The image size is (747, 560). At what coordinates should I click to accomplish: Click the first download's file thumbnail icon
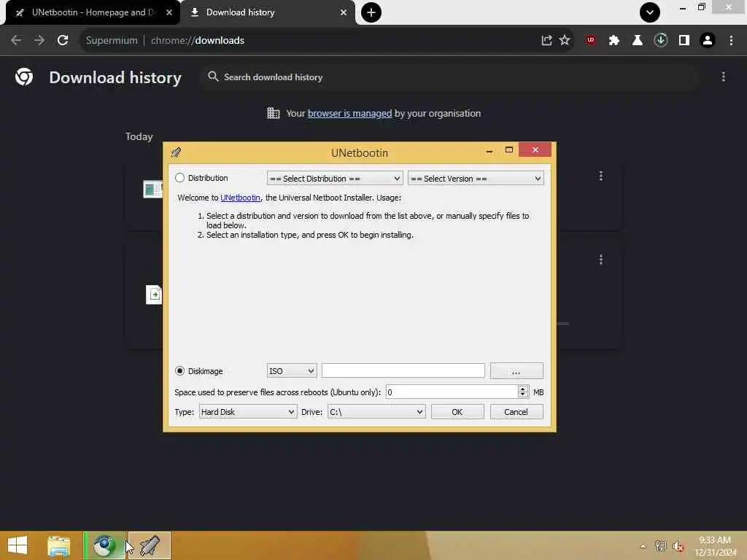[152, 189]
